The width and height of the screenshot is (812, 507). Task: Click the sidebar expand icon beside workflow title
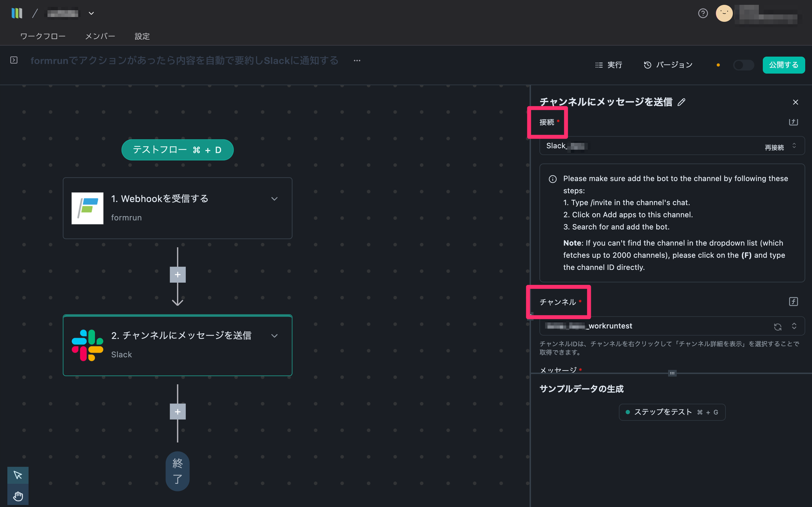[14, 60]
